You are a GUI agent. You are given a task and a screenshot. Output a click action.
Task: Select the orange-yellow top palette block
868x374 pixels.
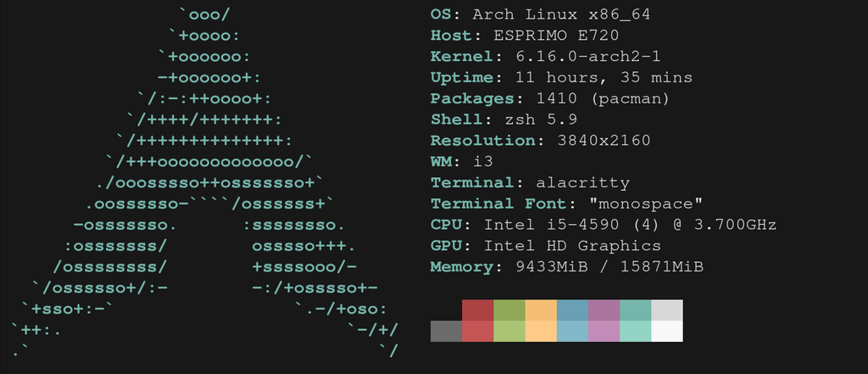(x=541, y=310)
